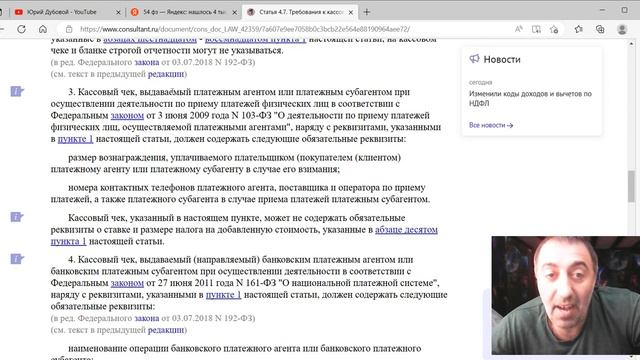This screenshot has height=360, width=640.
Task: Click text 'размер вознаграждения, уплачиваемого плательщиком'
Action: tap(181, 158)
